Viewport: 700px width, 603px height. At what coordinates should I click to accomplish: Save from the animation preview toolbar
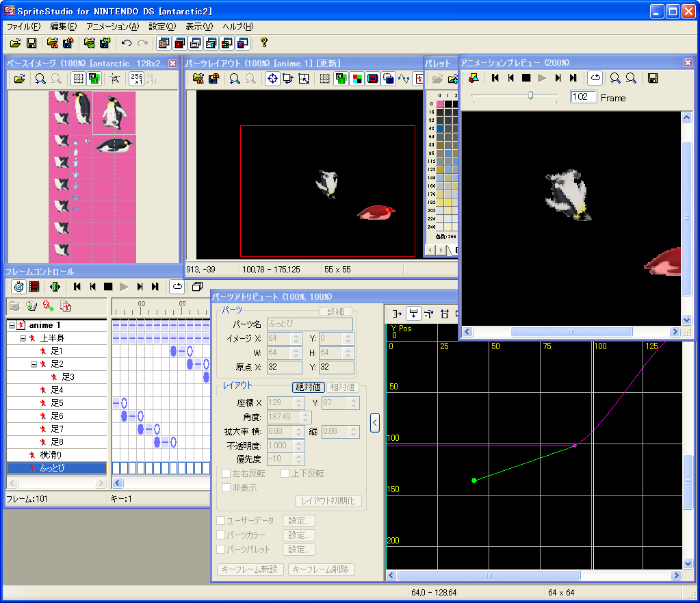point(653,78)
